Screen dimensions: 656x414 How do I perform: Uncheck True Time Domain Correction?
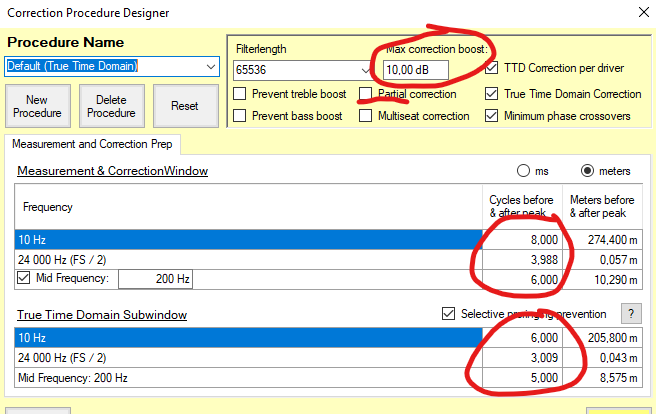[x=492, y=94]
